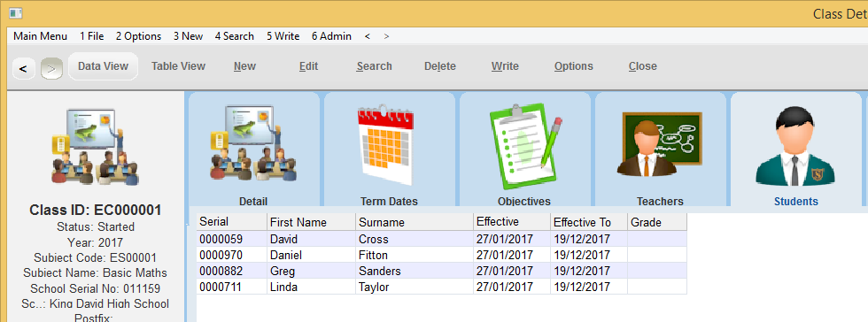Click first name Greg
Viewport: 868px width, 322px height.
pos(311,271)
